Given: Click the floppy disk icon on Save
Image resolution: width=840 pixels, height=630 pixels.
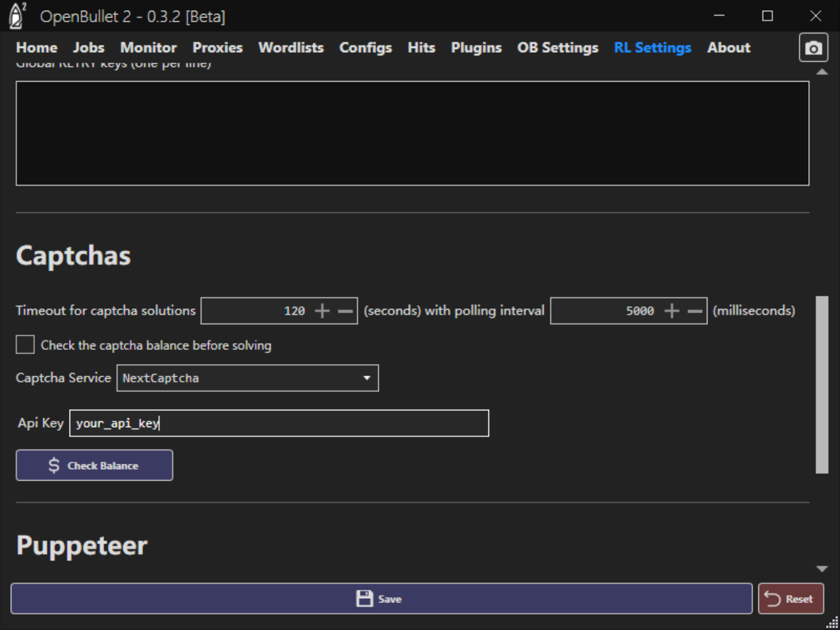Looking at the screenshot, I should point(365,598).
